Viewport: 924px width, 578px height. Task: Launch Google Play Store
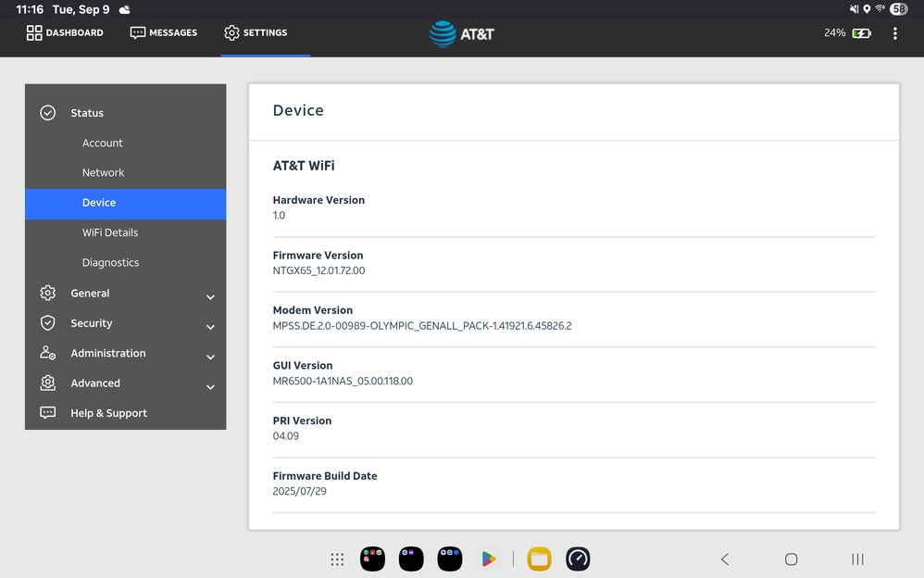coord(489,559)
